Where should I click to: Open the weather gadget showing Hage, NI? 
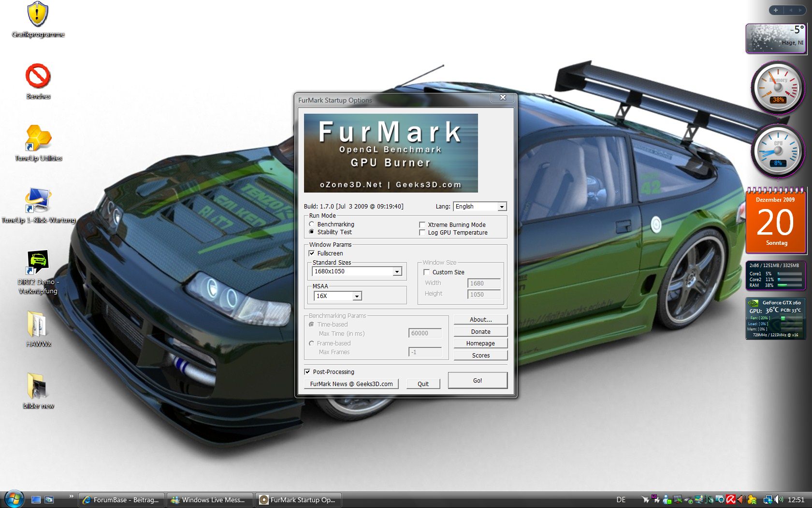click(x=776, y=38)
